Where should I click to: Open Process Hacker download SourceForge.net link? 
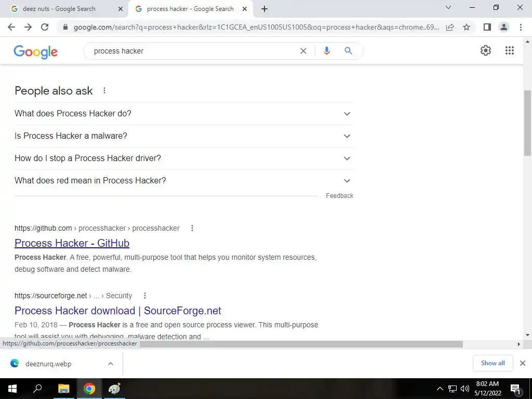118,311
